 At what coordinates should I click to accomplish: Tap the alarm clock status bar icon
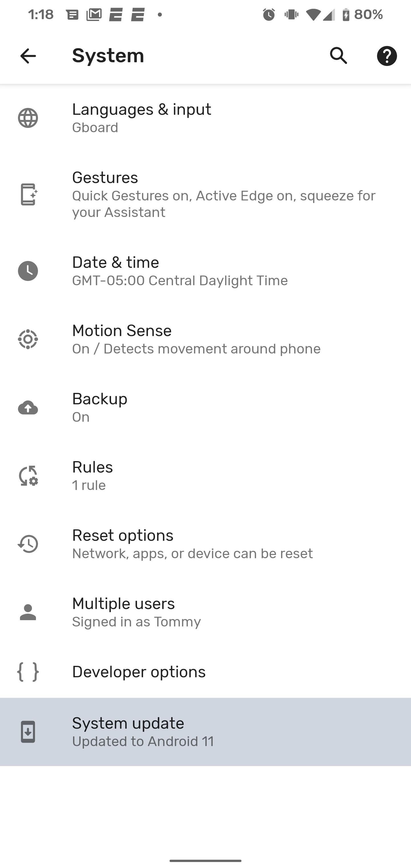tap(269, 15)
